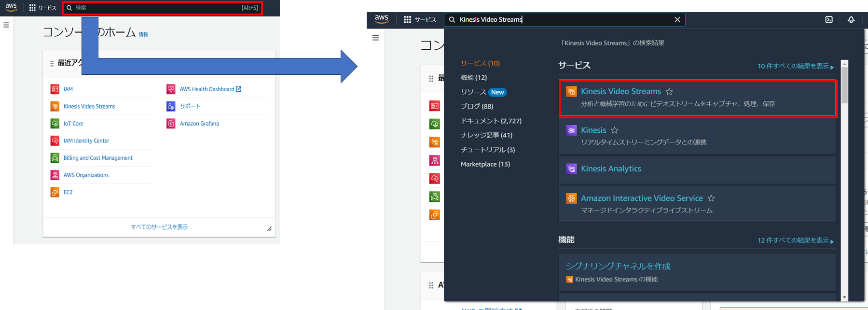Select the チュートリアル (3) category filter
Image resolution: width=868 pixels, height=310 pixels.
488,150
